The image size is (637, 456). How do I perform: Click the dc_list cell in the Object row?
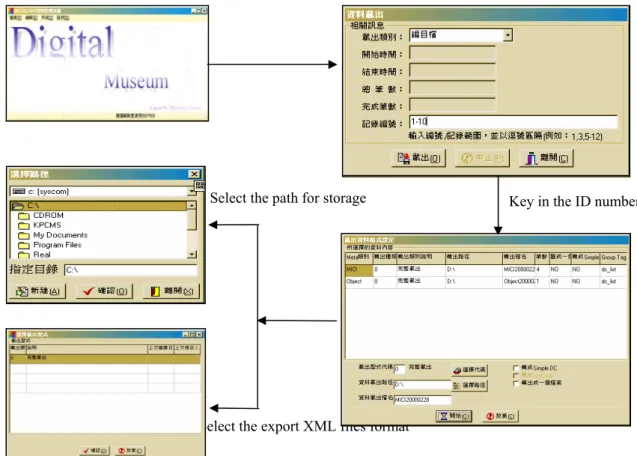click(x=613, y=282)
